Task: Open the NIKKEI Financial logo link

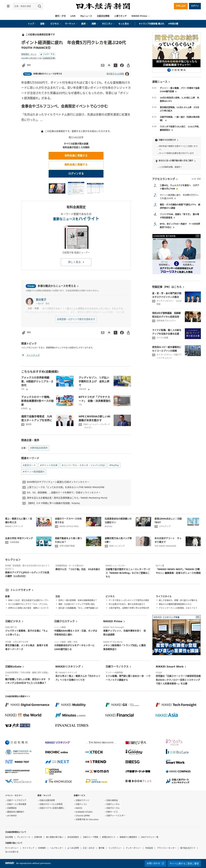Action: [120, 715]
